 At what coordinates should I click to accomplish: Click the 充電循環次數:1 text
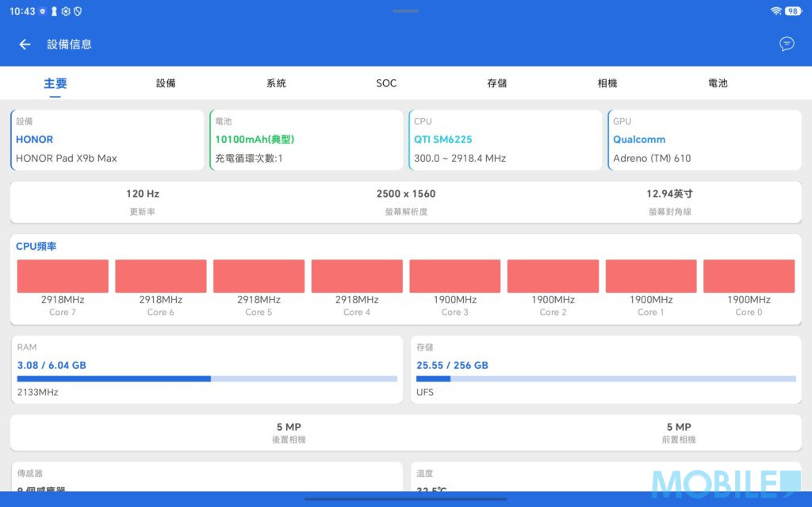point(249,158)
